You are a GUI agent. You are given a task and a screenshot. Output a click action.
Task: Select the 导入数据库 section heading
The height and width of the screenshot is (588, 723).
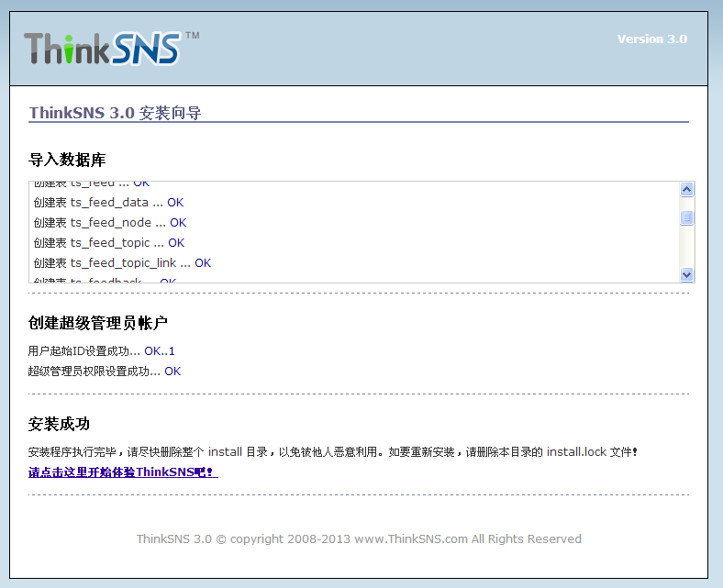[x=66, y=160]
